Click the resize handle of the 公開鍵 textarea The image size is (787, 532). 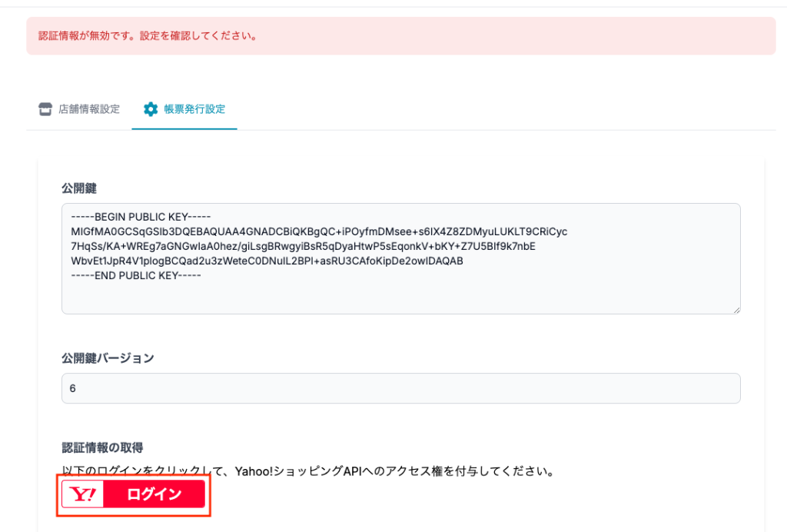click(x=736, y=309)
